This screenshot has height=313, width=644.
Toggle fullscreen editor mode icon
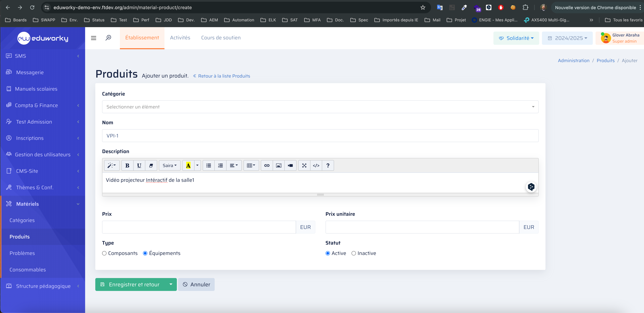click(304, 165)
